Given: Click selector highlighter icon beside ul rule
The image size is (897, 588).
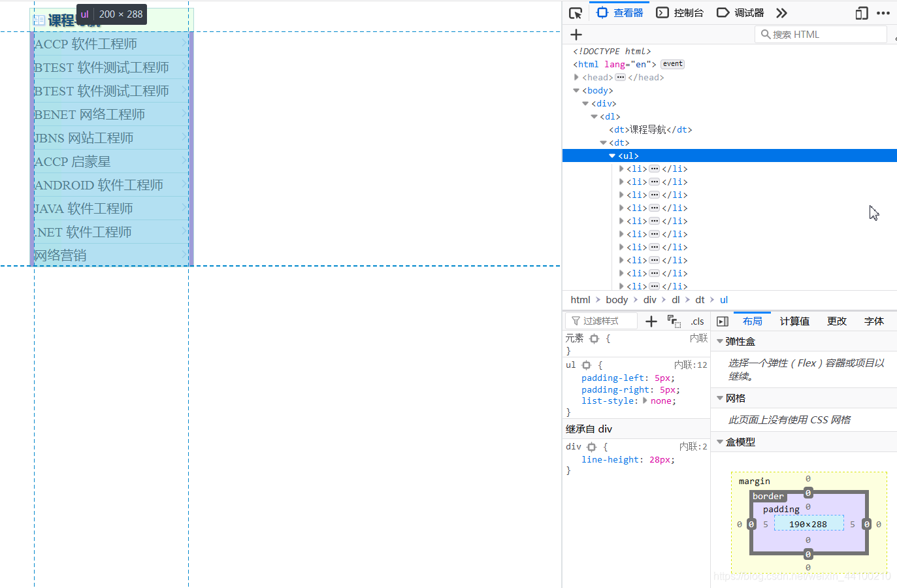Looking at the screenshot, I should pyautogui.click(x=586, y=365).
